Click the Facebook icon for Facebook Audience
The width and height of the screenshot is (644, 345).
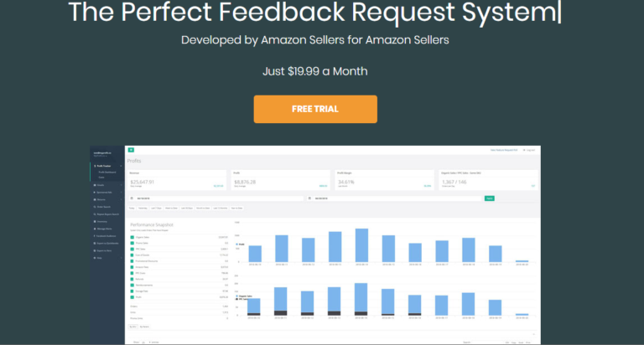pos(95,236)
